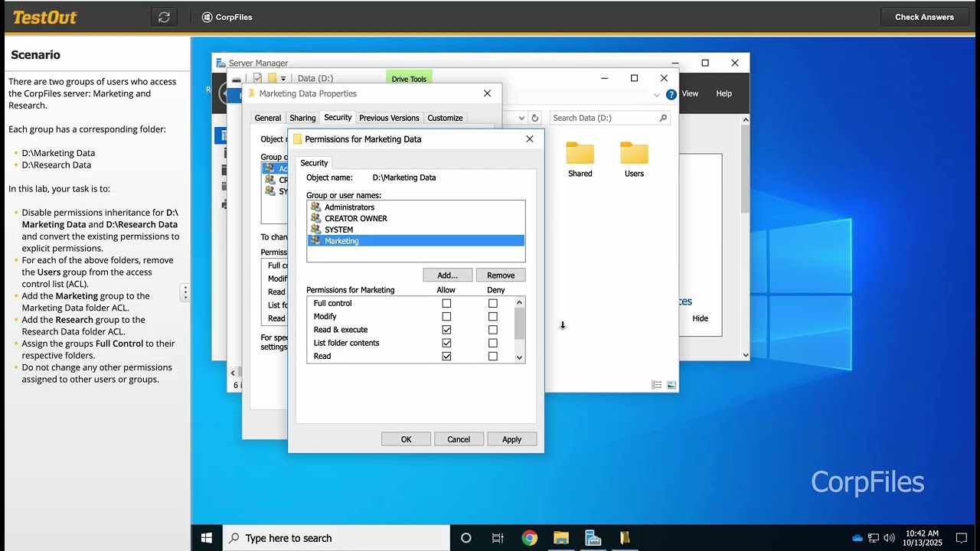The height and width of the screenshot is (551, 980).
Task: Click the Check Answers button
Action: pyautogui.click(x=924, y=17)
